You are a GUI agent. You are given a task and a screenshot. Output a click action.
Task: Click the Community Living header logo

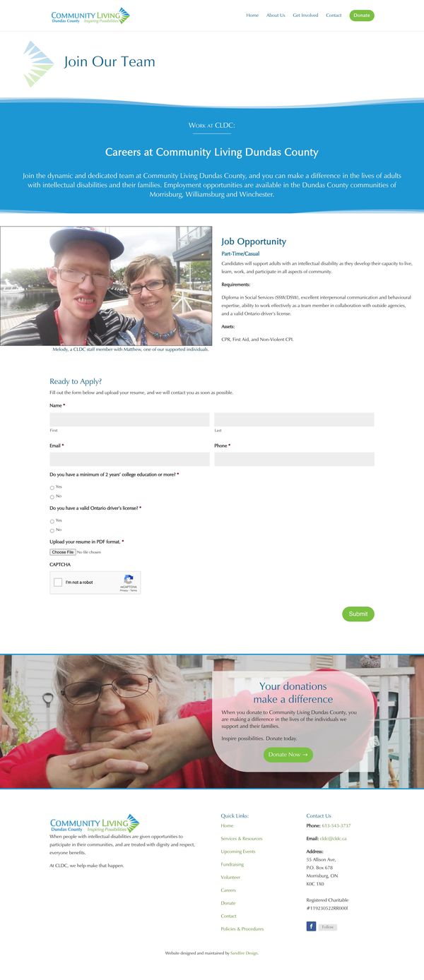(90, 16)
